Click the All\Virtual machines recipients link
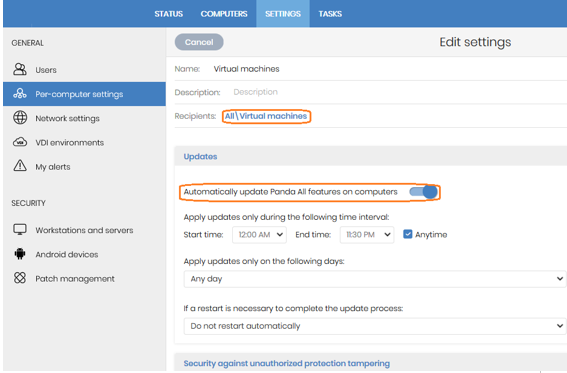 pos(266,116)
